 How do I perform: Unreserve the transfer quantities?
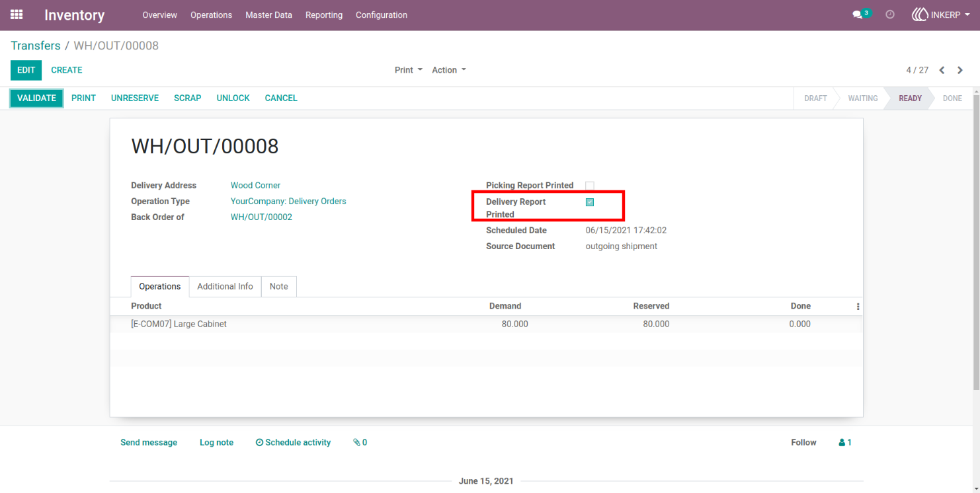point(135,98)
